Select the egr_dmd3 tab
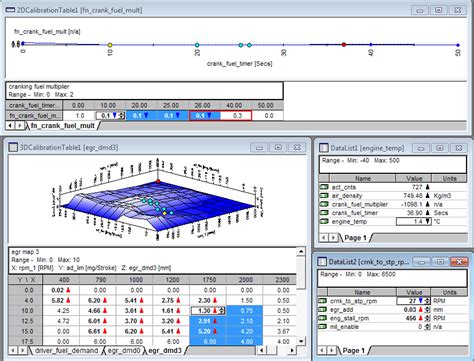The height and width of the screenshot is (361, 474). click(165, 350)
